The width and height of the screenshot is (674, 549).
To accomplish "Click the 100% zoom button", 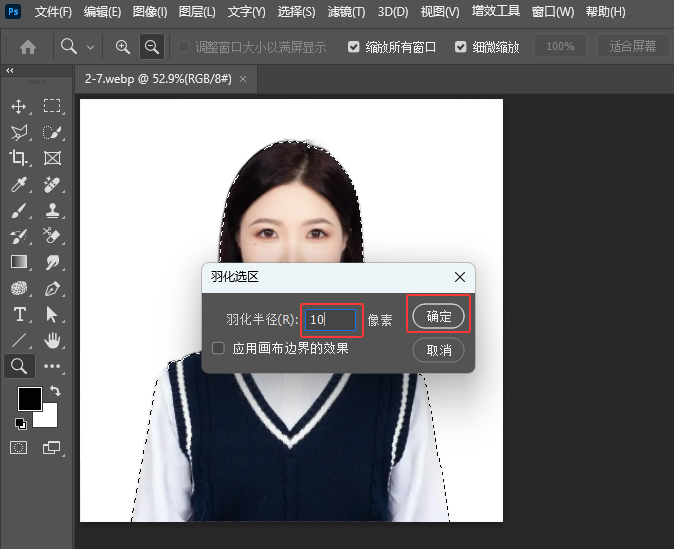I will click(560, 46).
